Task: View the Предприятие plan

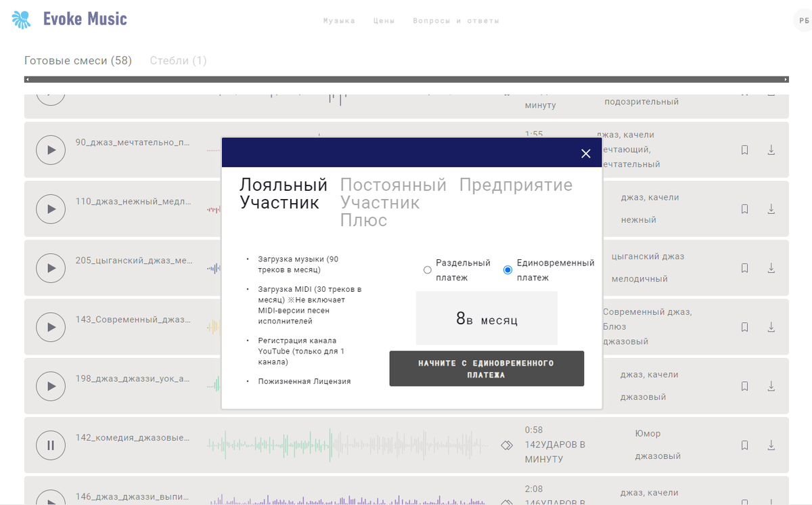Action: tap(516, 184)
